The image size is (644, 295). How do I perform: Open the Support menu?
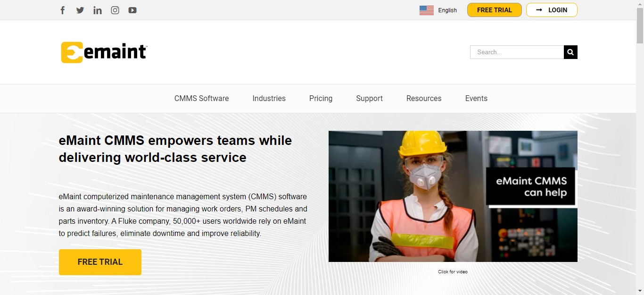click(370, 98)
